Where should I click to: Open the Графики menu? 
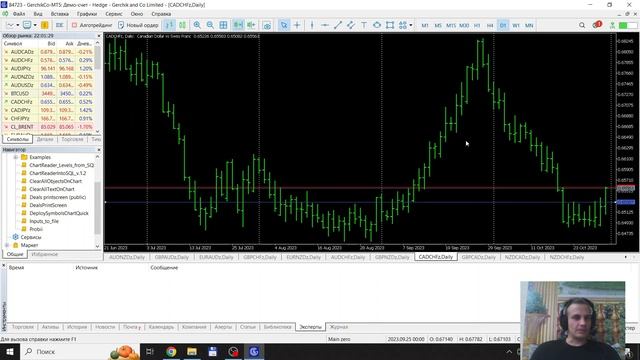pos(87,14)
